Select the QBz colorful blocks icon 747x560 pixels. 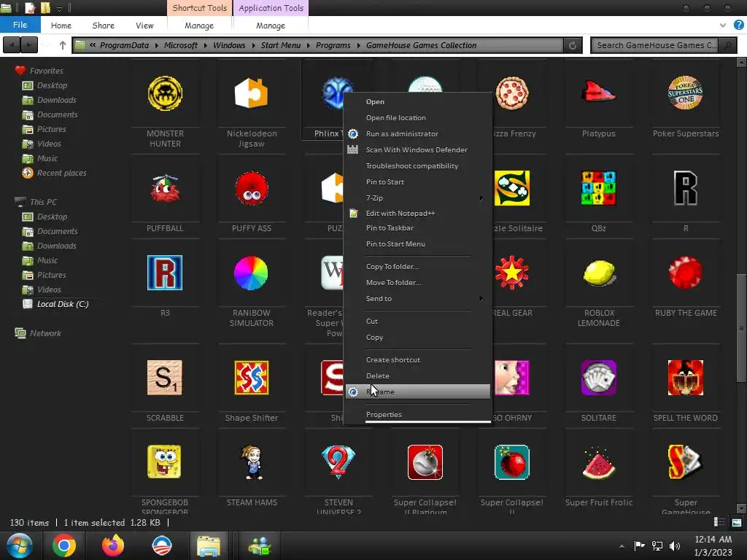[599, 188]
